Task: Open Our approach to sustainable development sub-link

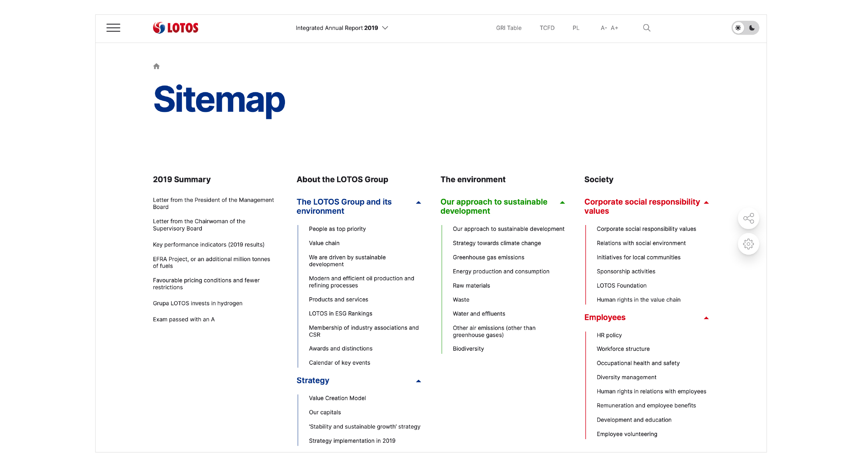Action: [509, 229]
